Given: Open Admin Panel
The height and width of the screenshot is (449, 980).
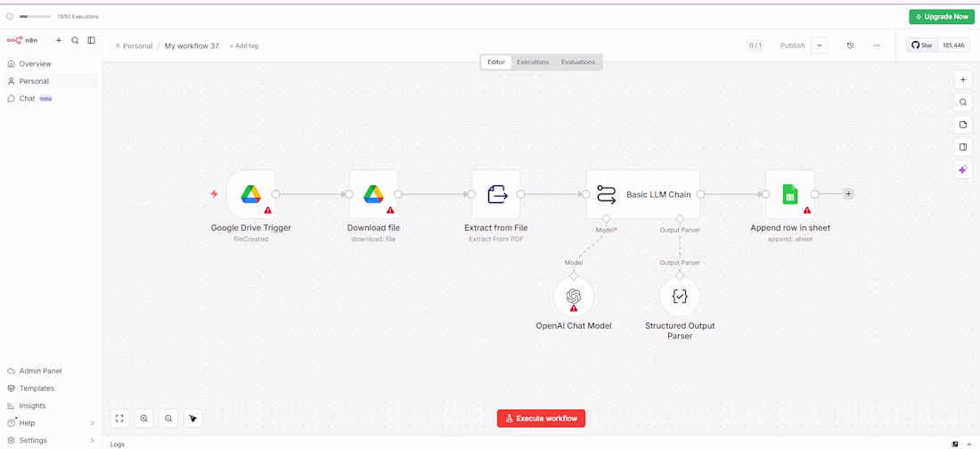Looking at the screenshot, I should [50, 371].
